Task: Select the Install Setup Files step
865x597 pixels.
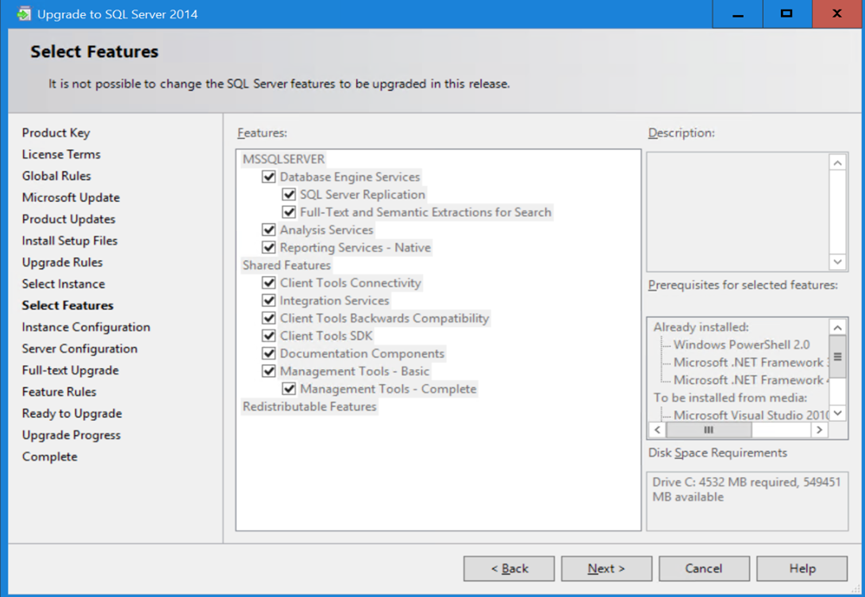Action: pyautogui.click(x=70, y=241)
